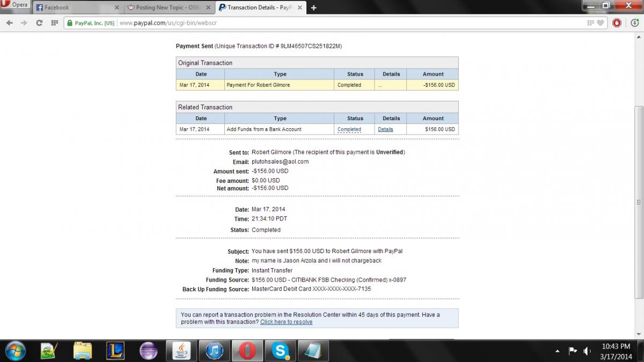Click the Java app taskbar icon
Screen dimensions: 644x362
(x=181, y=351)
